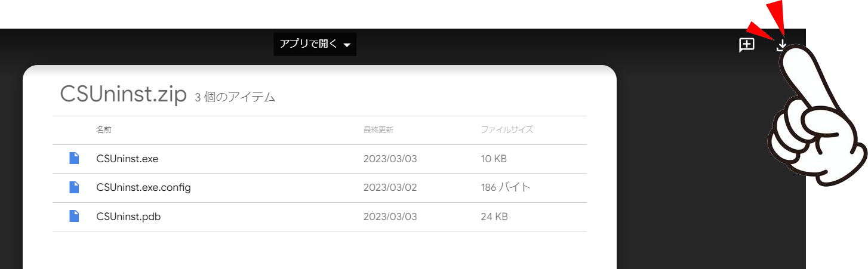Click the 名前 column header
Image resolution: width=868 pixels, height=269 pixels.
click(104, 129)
